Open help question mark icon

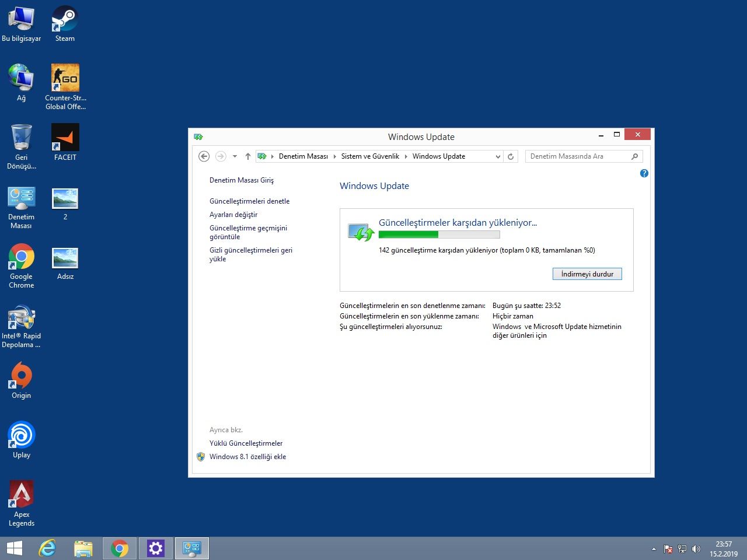[x=644, y=173]
